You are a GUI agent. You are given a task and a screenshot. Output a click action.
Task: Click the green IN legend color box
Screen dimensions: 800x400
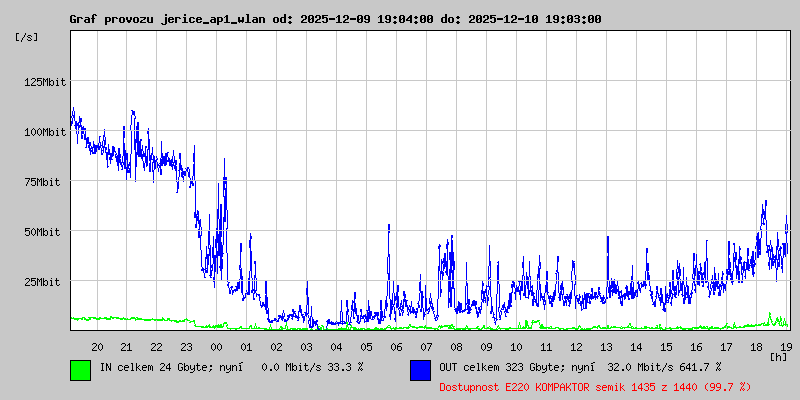click(81, 370)
